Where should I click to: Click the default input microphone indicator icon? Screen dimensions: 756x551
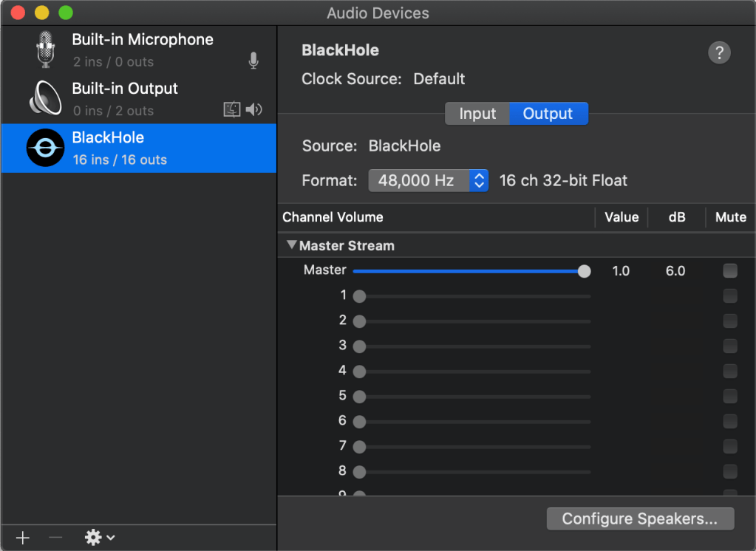(253, 61)
